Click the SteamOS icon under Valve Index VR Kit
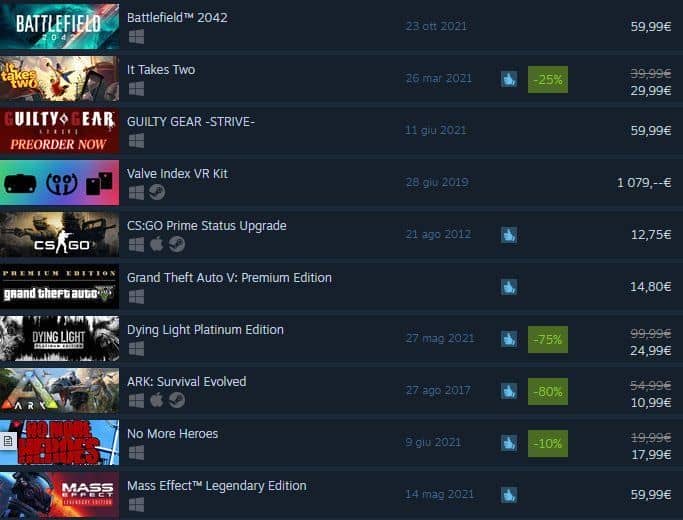 157,192
